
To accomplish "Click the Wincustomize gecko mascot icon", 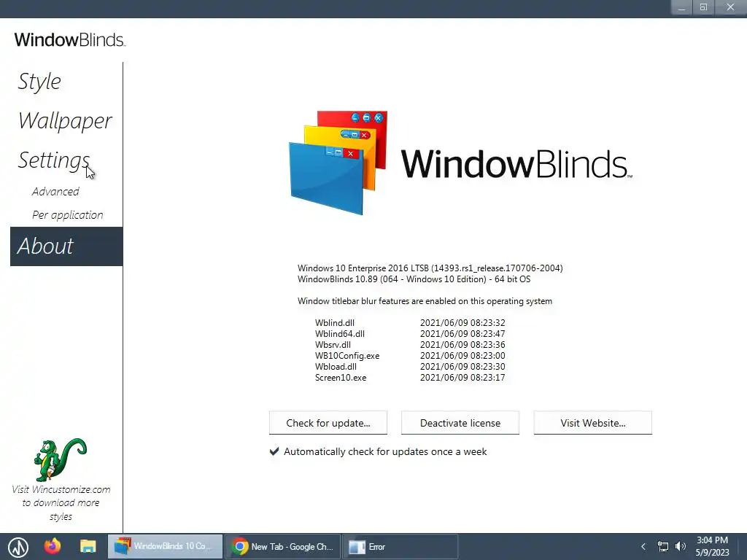I will 61,459.
